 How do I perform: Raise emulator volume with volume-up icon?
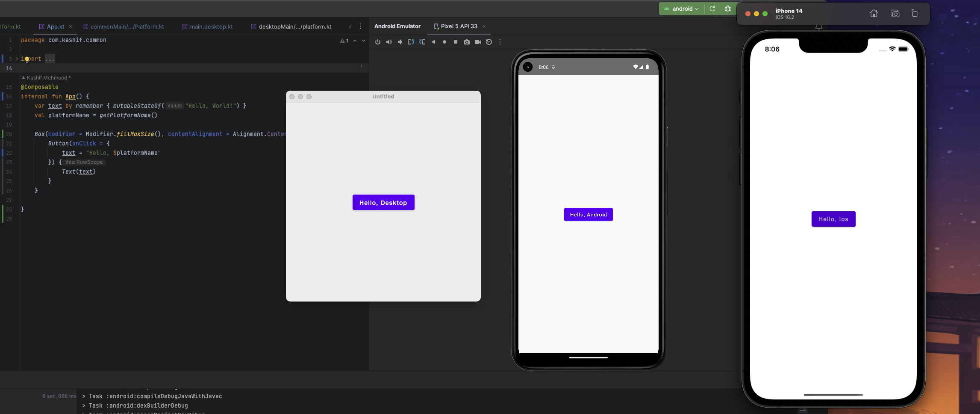(389, 42)
